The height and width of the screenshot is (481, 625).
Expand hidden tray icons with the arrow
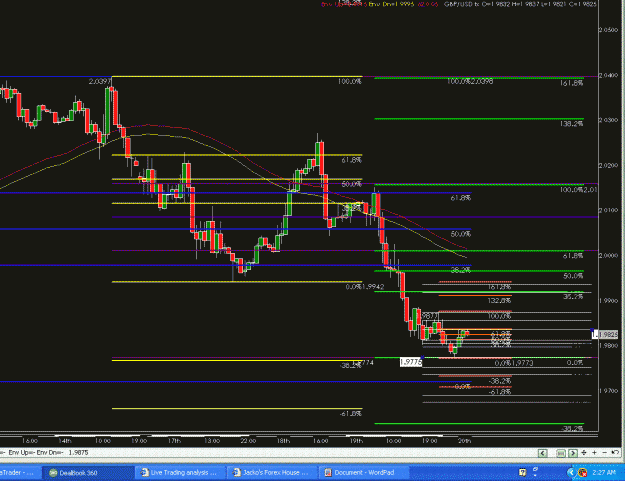point(571,473)
